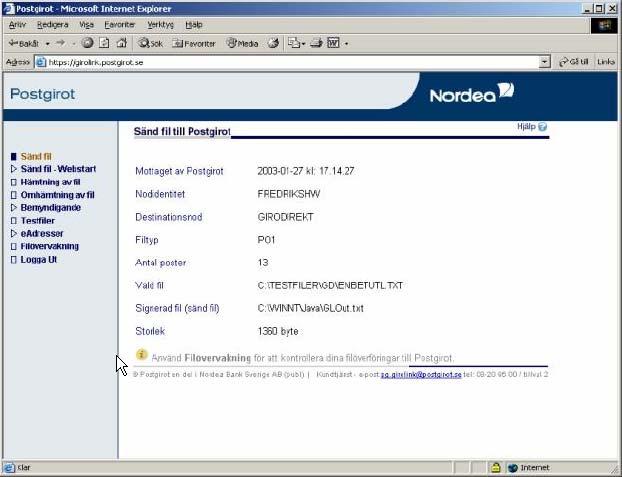Click the Sänd fil till Postgirot heading

pyautogui.click(x=182, y=132)
